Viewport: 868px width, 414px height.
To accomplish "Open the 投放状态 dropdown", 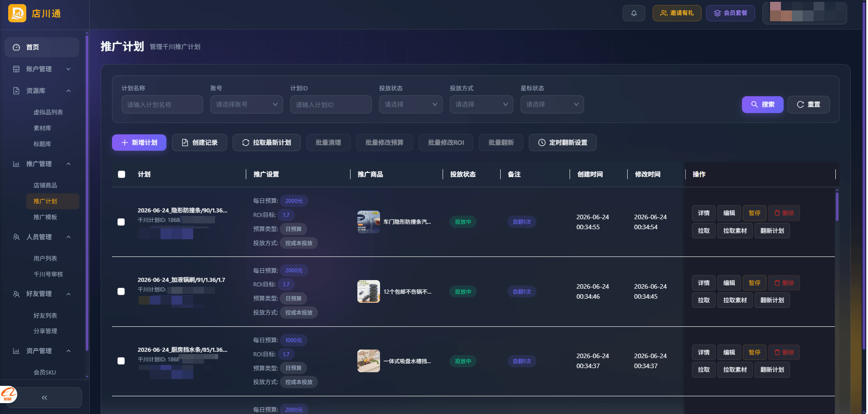I will tap(410, 104).
